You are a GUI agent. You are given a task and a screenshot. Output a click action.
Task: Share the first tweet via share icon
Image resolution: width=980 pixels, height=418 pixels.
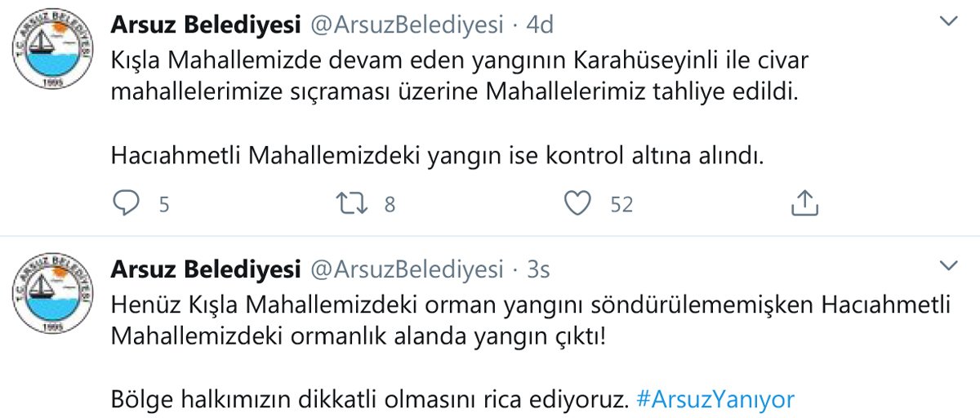pyautogui.click(x=804, y=203)
